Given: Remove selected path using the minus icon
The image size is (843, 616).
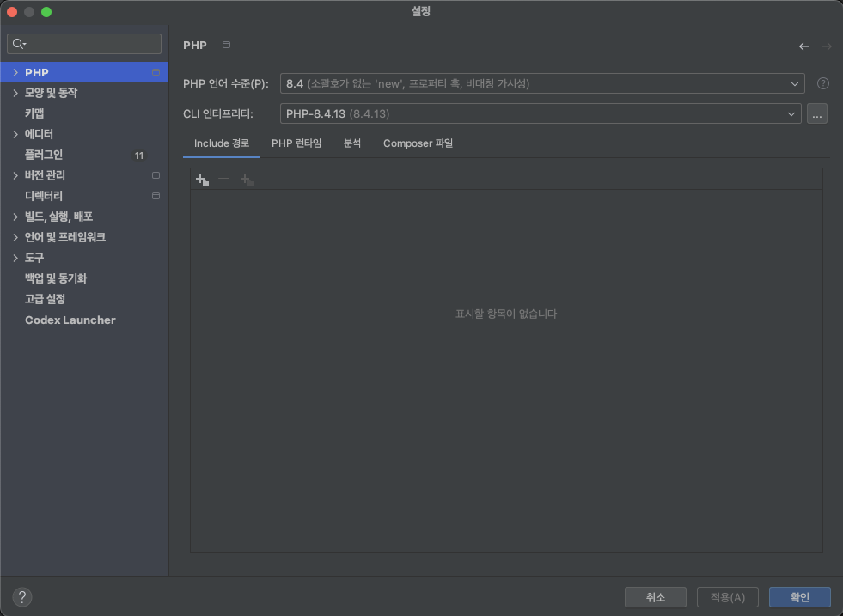Looking at the screenshot, I should click(x=223, y=179).
